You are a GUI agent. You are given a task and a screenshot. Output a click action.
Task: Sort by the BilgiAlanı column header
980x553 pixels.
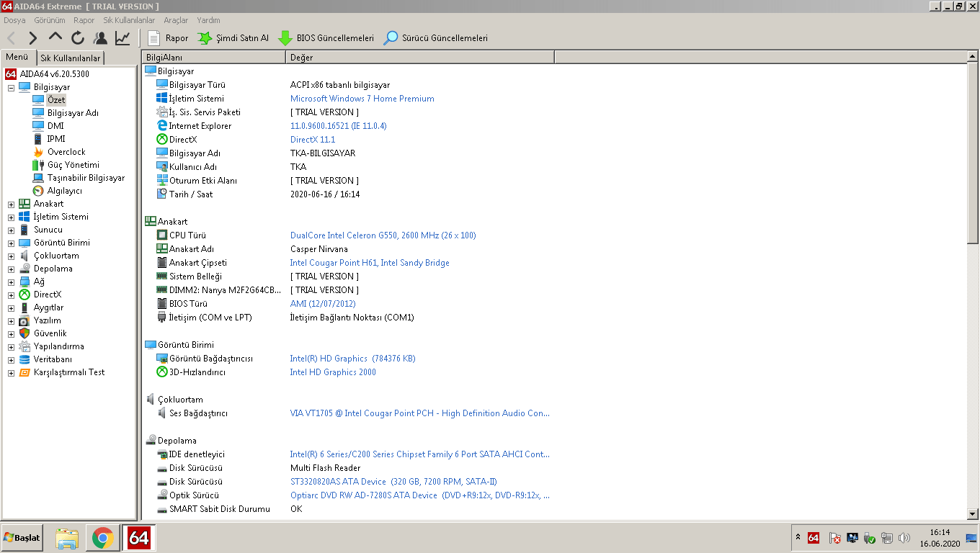coord(214,57)
